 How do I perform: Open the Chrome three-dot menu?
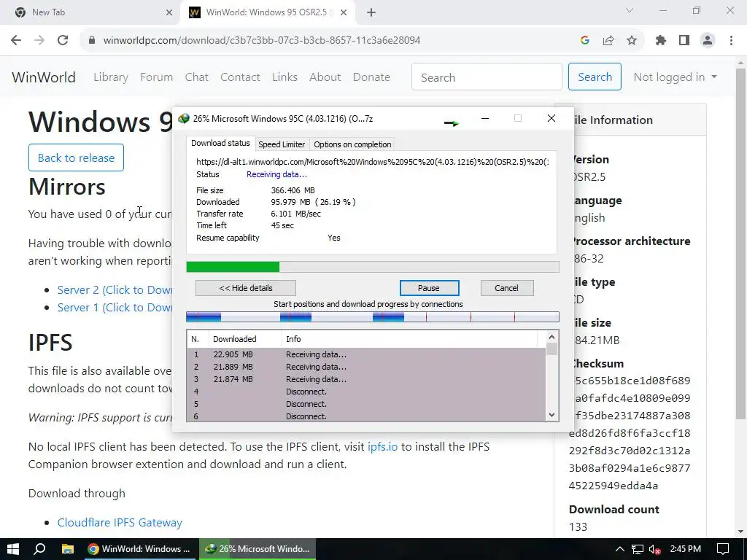tap(731, 41)
